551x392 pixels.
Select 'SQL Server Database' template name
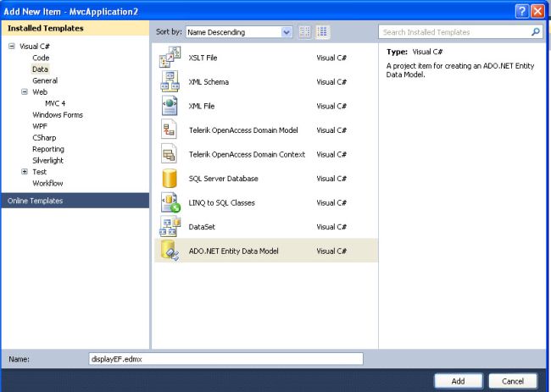(223, 179)
